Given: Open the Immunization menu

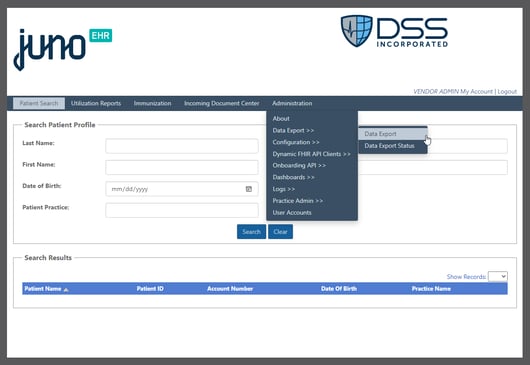Looking at the screenshot, I should click(x=152, y=103).
